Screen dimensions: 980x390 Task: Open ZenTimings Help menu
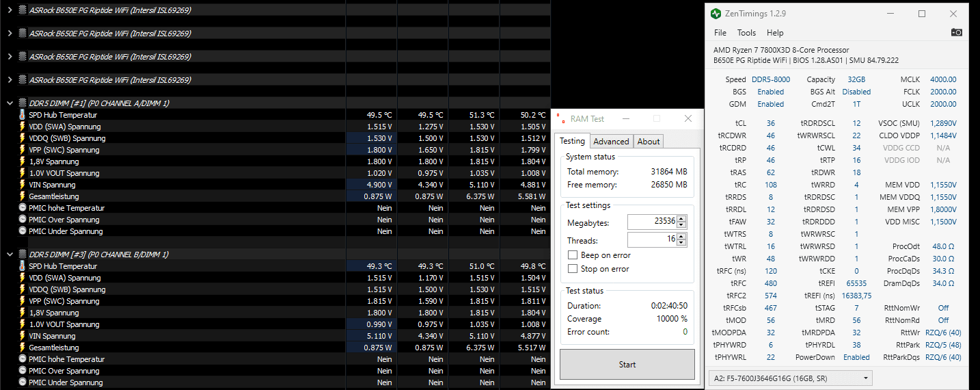click(775, 33)
